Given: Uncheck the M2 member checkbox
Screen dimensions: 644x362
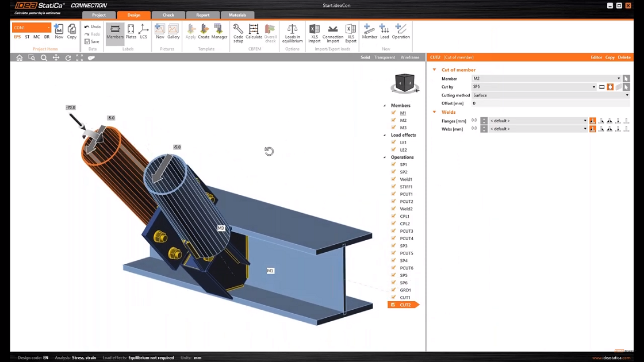Looking at the screenshot, I should pyautogui.click(x=394, y=120).
